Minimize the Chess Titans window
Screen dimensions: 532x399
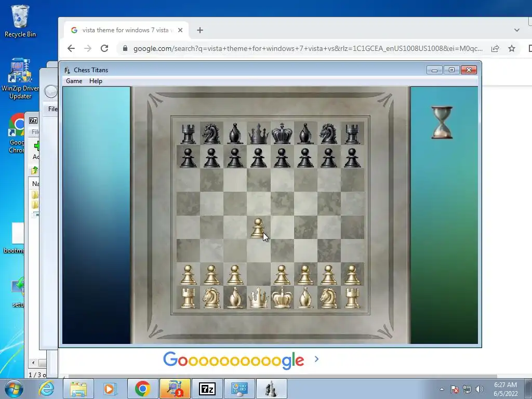[434, 70]
